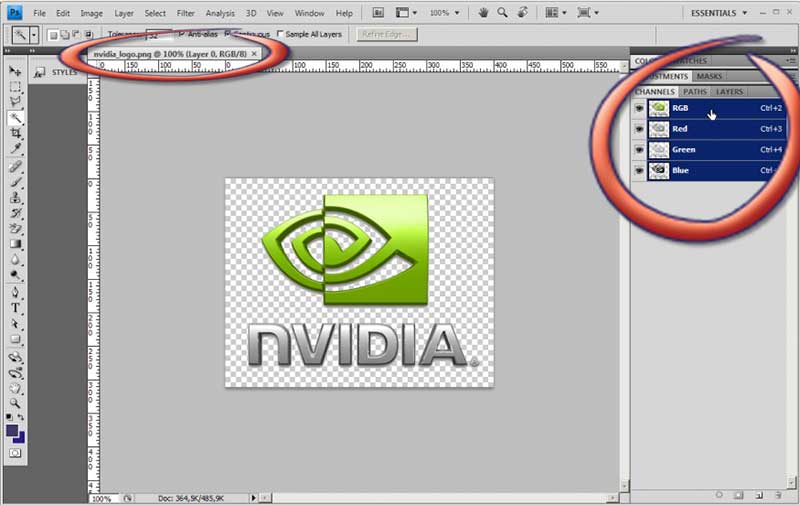Select the Eyedropper tool
This screenshot has height=505, width=800.
[x=15, y=148]
